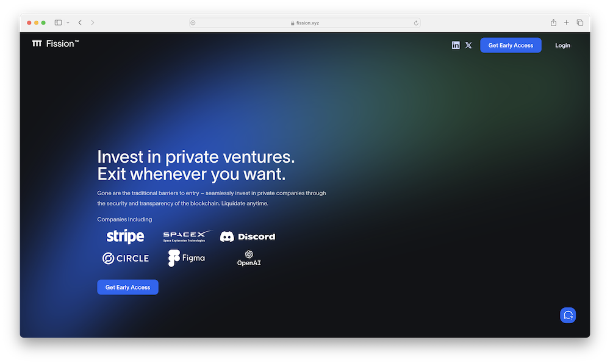Click the Fission logo in header
Viewport: 610px width, 364px height.
click(56, 43)
